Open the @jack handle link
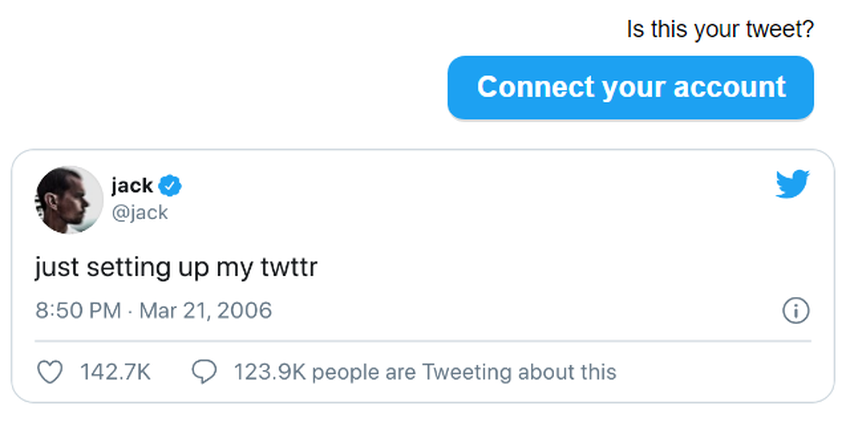 coord(139,212)
